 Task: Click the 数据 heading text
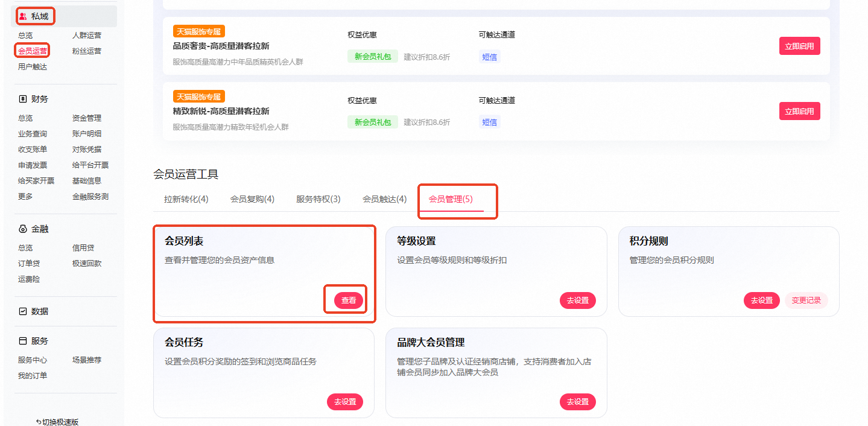tap(40, 311)
